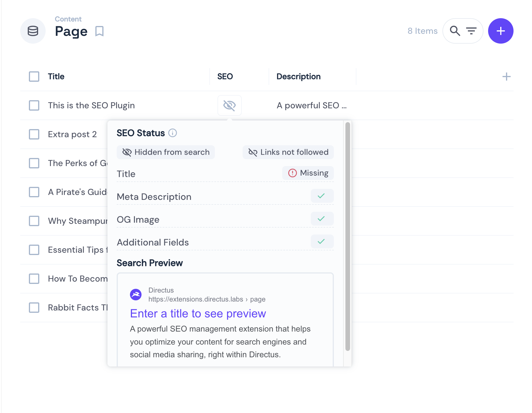Select the 'Extra post 2' row checkbox
This screenshot has width=532, height=413.
(34, 134)
